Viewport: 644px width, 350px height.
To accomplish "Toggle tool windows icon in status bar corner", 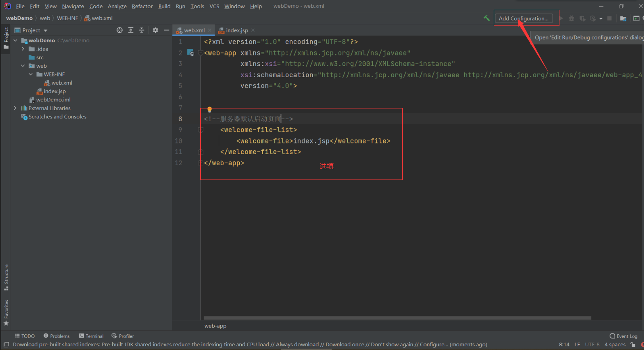I will click(6, 344).
